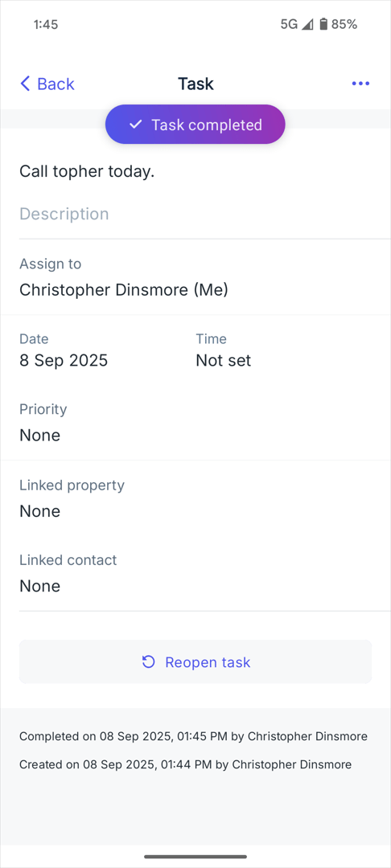Dismiss the Task completed notification pill

195,125
